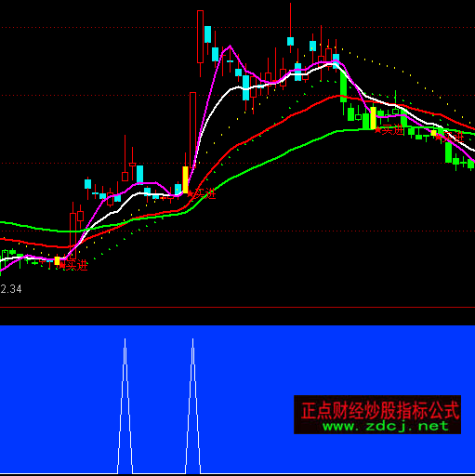
Task: Click the 2.34 price label
Action: tap(11, 289)
